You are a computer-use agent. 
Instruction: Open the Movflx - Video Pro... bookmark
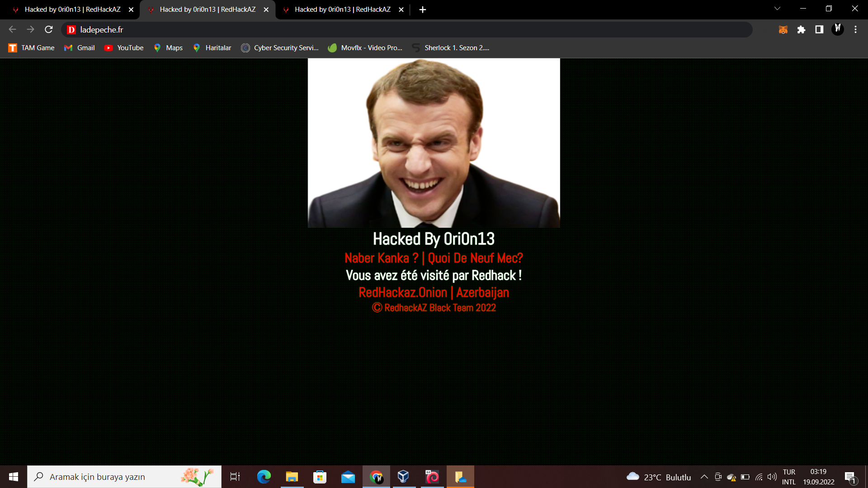tap(365, 48)
